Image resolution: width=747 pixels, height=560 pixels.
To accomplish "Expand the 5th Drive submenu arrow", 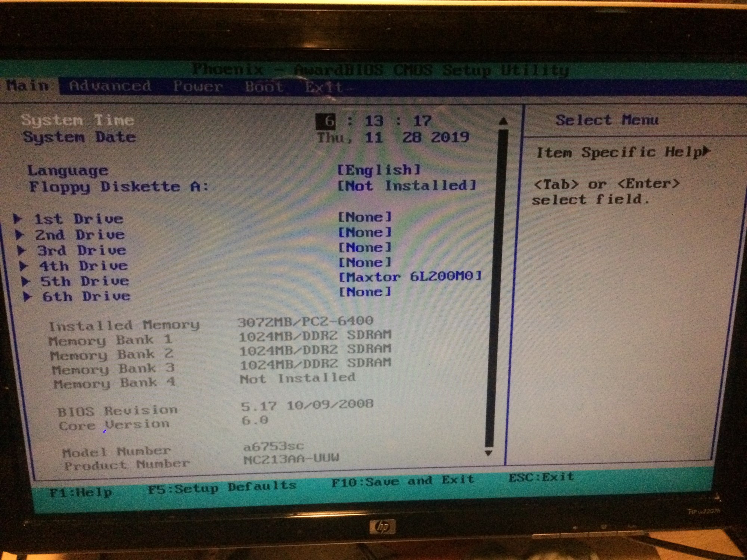I will tap(25, 281).
